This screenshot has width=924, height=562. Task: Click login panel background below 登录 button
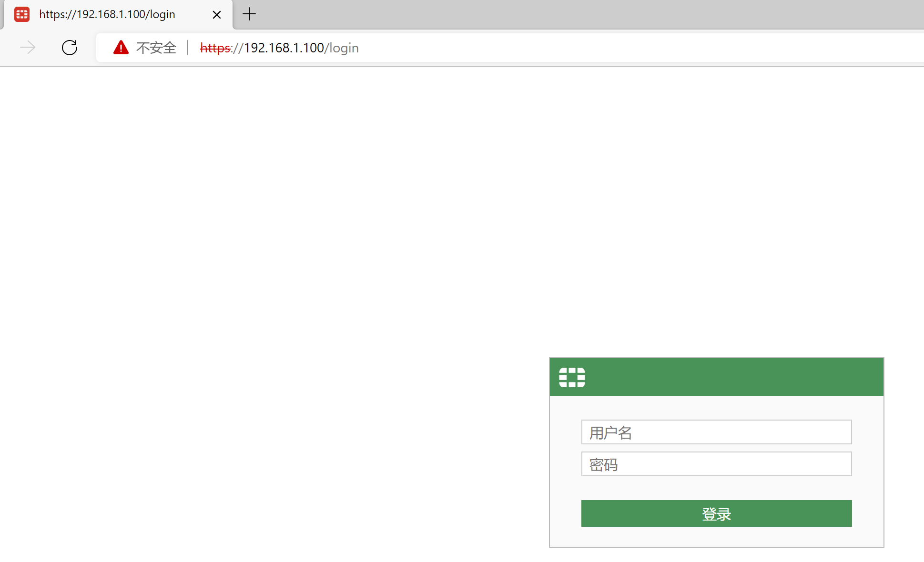pyautogui.click(x=716, y=537)
